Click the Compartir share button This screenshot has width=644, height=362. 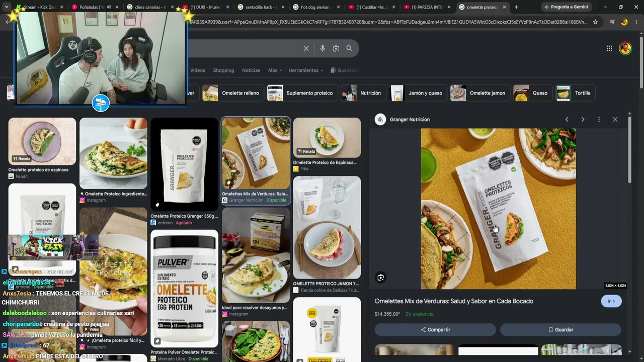click(435, 330)
